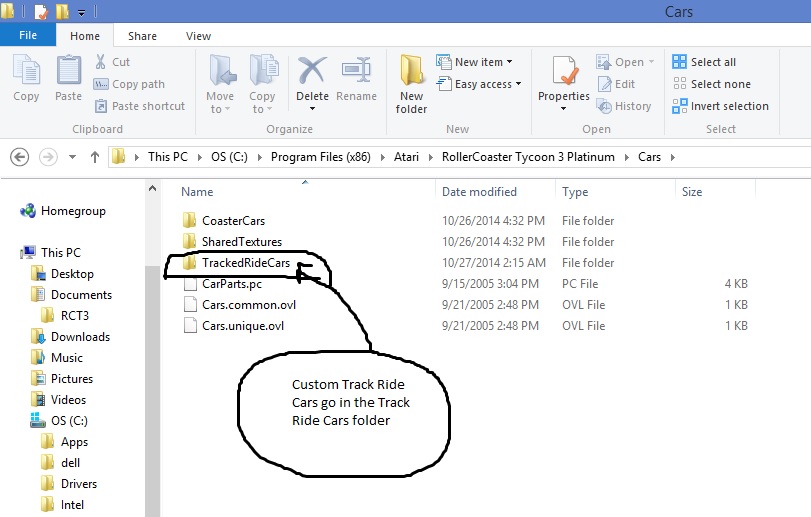Open the Easy access dropdown
Viewport: 811px width, 517px height.
click(479, 84)
